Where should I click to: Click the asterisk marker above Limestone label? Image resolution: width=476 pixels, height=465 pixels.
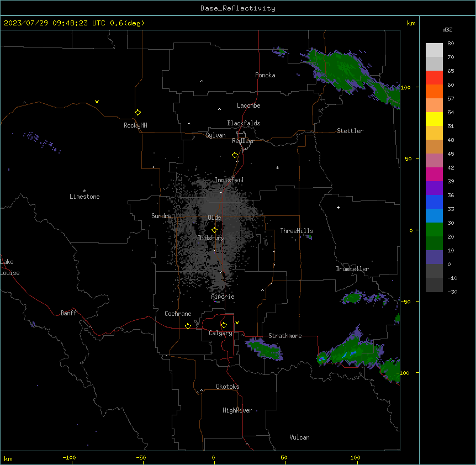84,191
